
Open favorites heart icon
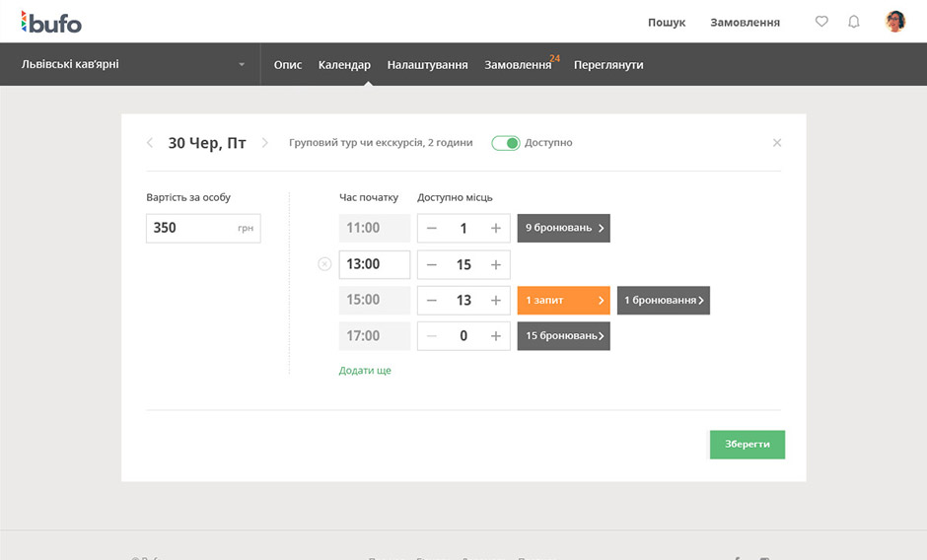pos(821,22)
